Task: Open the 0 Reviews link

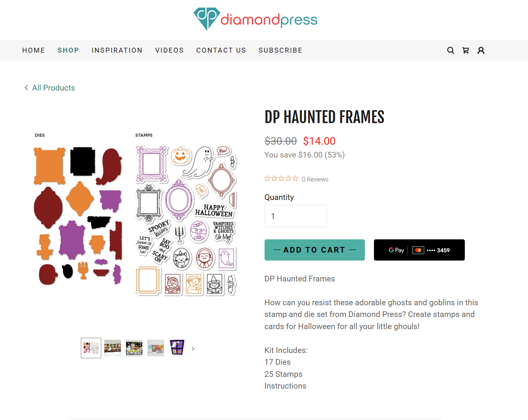Action: pyautogui.click(x=315, y=179)
